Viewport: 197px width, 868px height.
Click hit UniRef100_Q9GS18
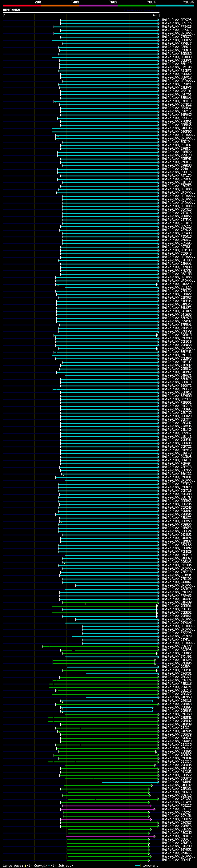point(177,700)
